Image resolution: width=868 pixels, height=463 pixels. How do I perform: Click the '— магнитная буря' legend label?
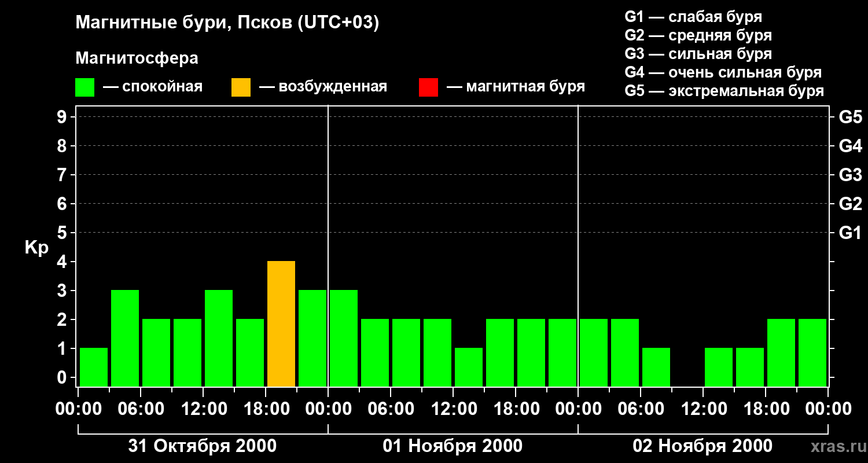(x=516, y=87)
